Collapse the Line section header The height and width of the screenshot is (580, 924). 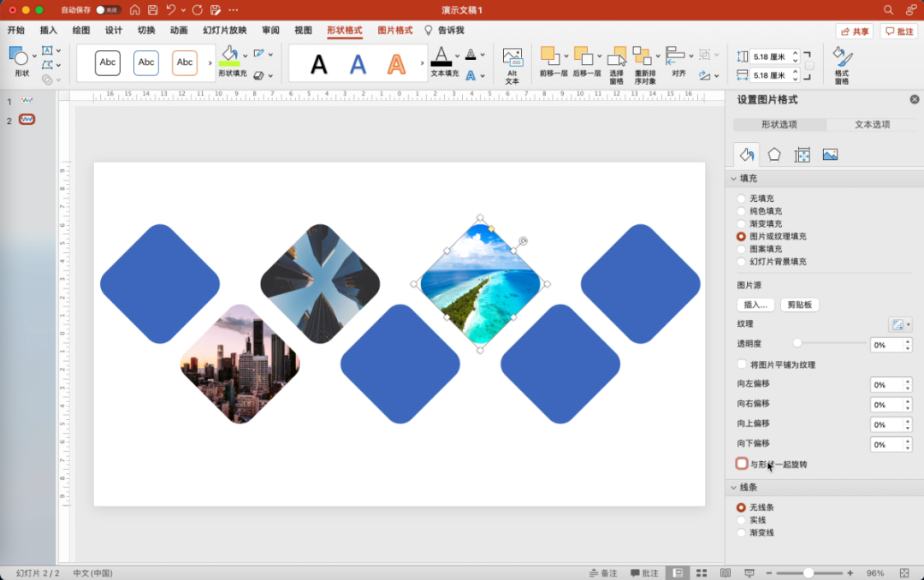point(734,488)
